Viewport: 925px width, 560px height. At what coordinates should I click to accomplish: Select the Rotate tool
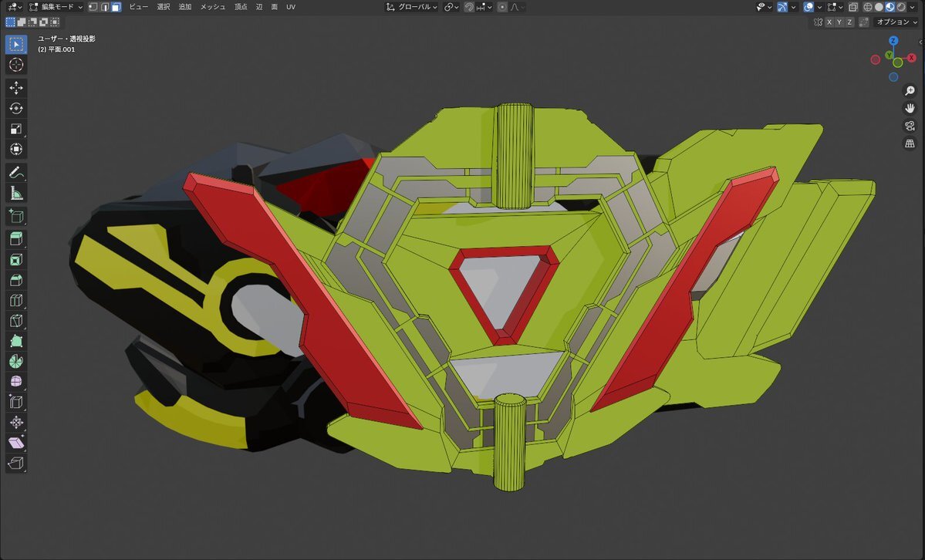pos(16,108)
